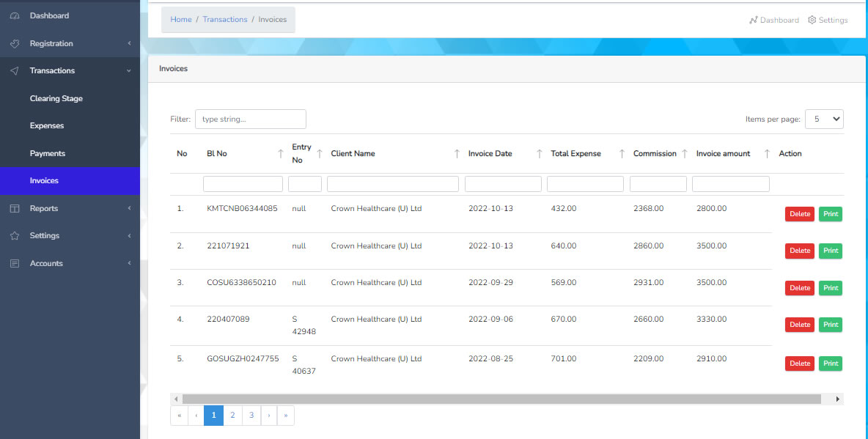Sort table by Invoice Date arrow
Image resolution: width=868 pixels, height=439 pixels.
(540, 154)
